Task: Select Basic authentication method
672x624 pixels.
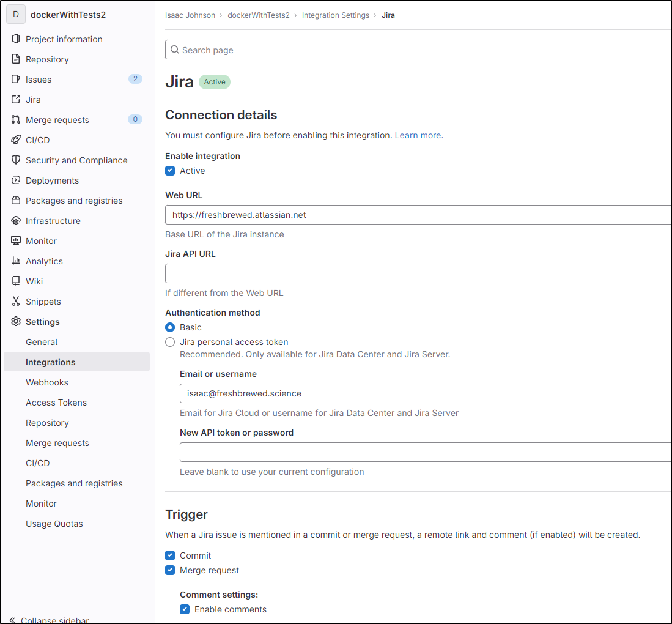Action: [170, 327]
